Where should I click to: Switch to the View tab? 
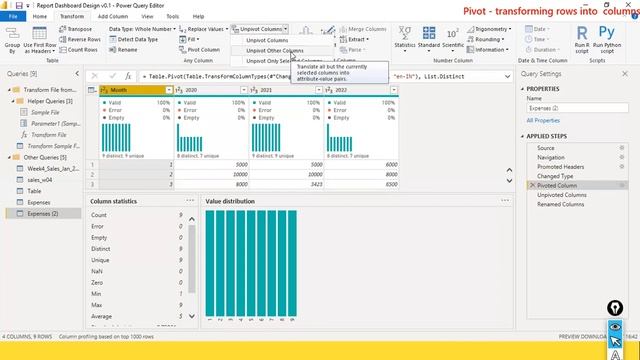point(147,16)
